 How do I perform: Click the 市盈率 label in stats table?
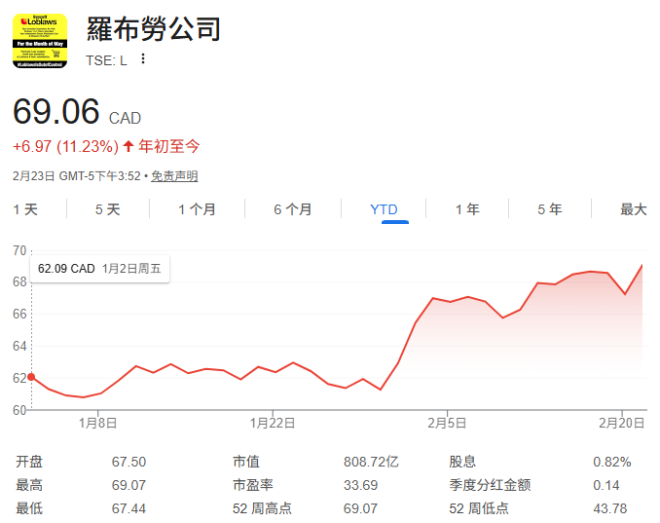(253, 485)
